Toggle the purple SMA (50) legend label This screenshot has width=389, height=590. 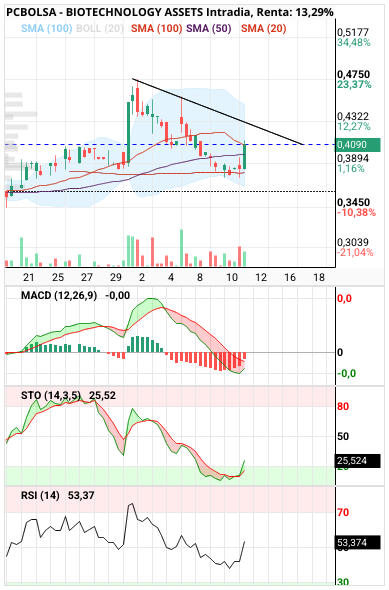coord(208,28)
